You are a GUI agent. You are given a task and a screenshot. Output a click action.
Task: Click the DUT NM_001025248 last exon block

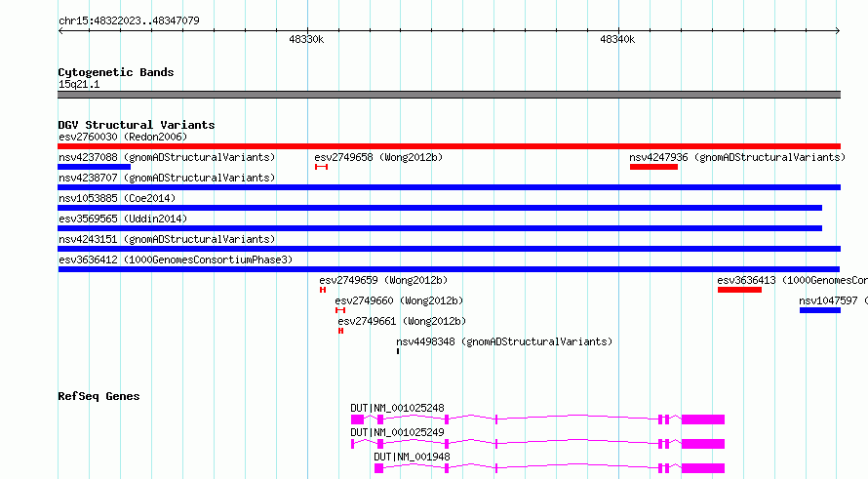click(x=703, y=419)
